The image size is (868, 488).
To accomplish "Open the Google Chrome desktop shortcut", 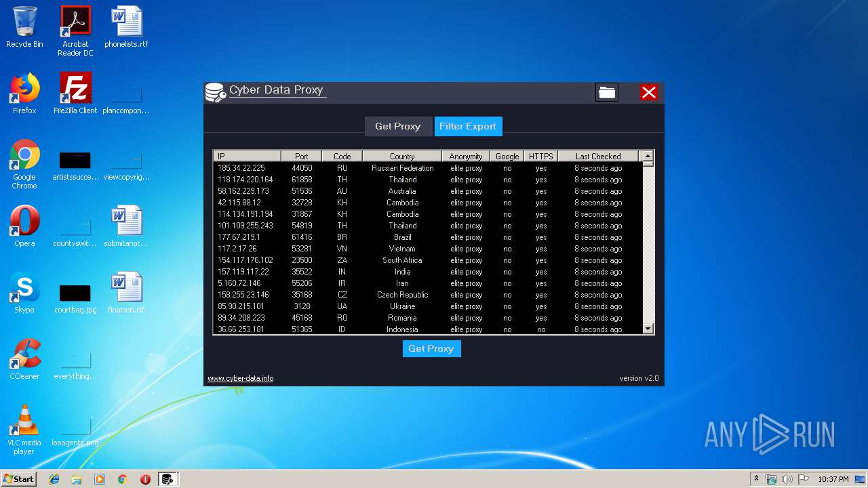I will [x=24, y=164].
